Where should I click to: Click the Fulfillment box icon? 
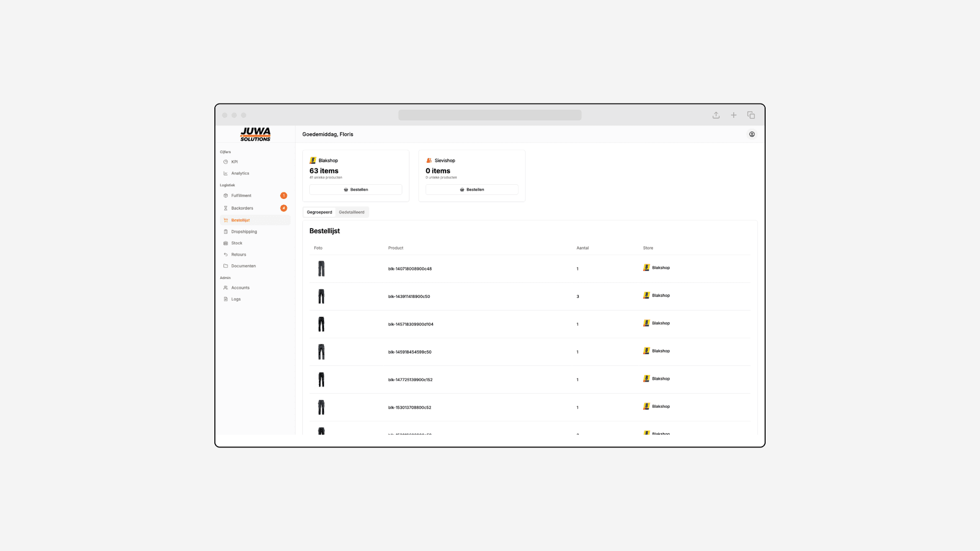pos(226,196)
